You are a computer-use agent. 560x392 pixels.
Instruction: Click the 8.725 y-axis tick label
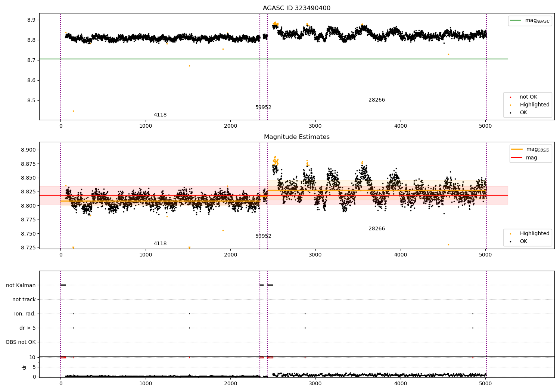point(28,248)
